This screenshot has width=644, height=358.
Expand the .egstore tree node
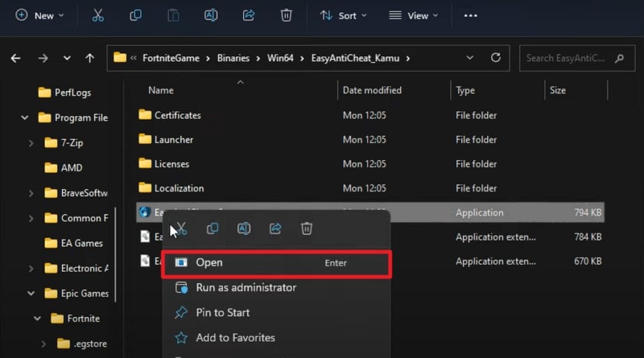coord(43,344)
